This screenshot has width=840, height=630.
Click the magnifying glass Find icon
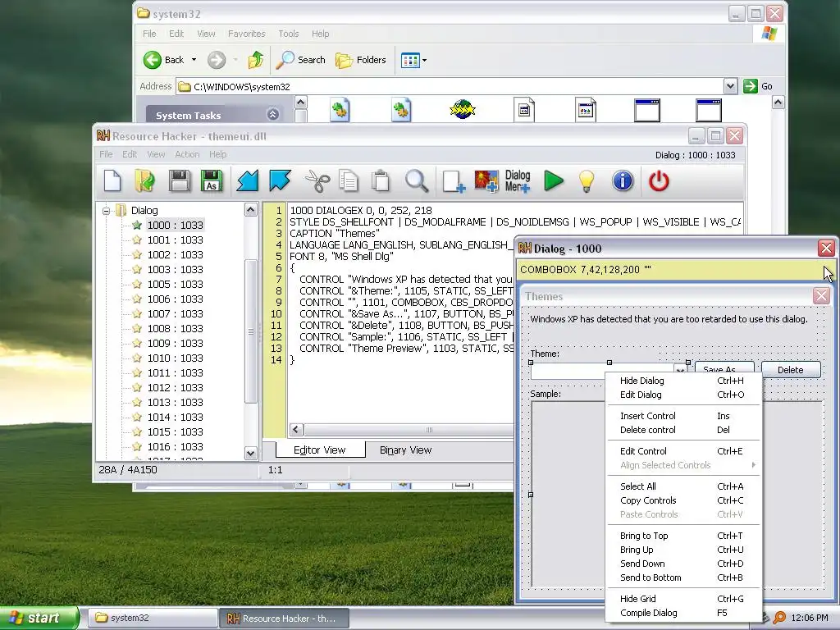pos(416,181)
